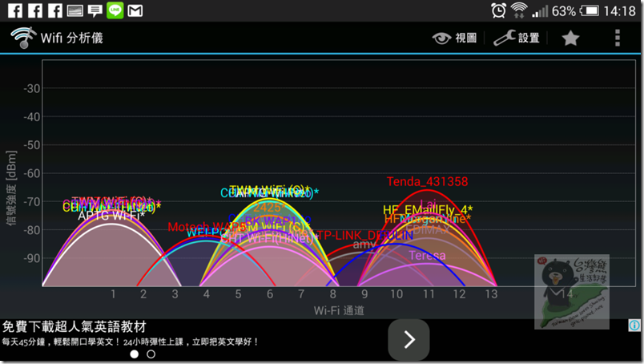Tap the LINE notification icon
This screenshot has width=644, height=364.
point(115,10)
